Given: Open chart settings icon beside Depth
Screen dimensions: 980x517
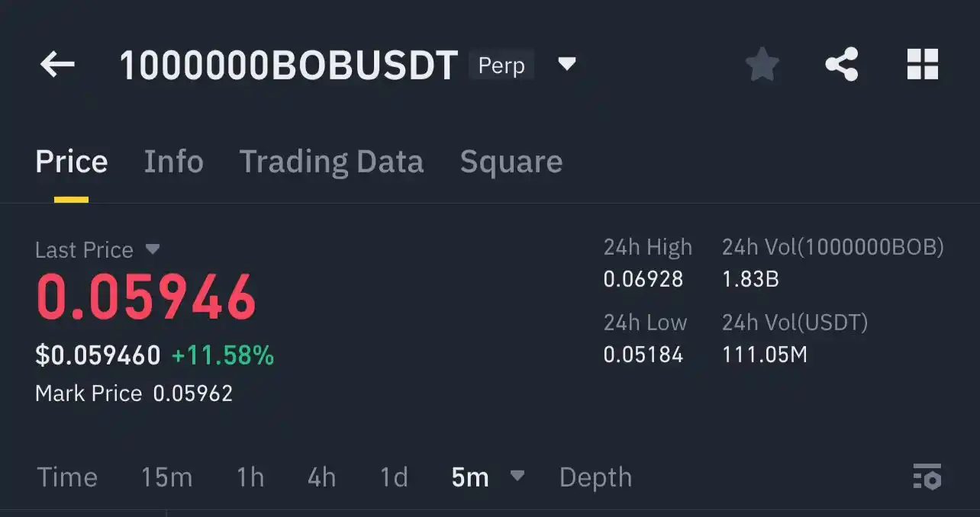Looking at the screenshot, I should click(x=927, y=477).
